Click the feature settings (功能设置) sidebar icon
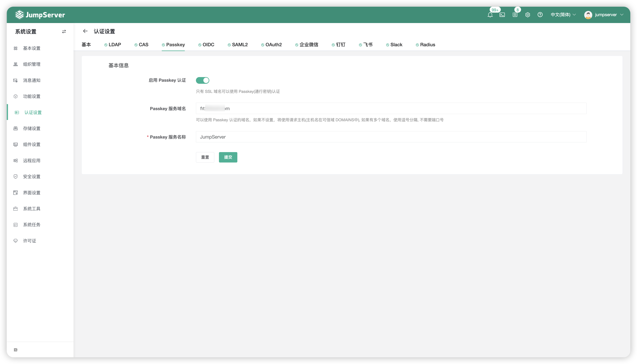637x364 pixels. (x=15, y=97)
